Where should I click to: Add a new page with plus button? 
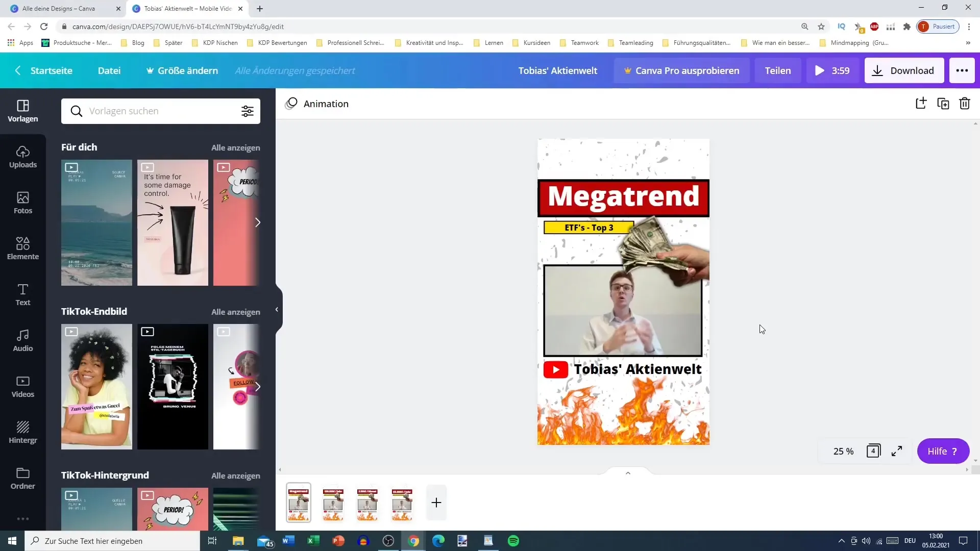[x=436, y=503]
